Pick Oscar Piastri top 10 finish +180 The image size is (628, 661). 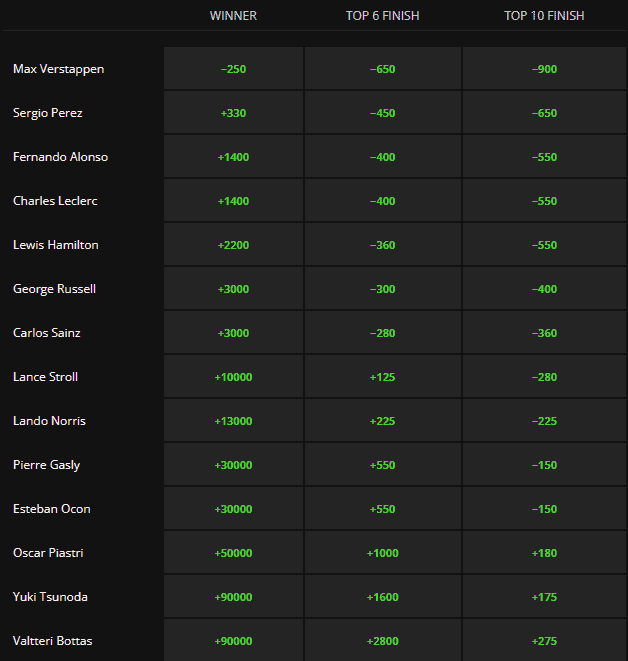[544, 553]
